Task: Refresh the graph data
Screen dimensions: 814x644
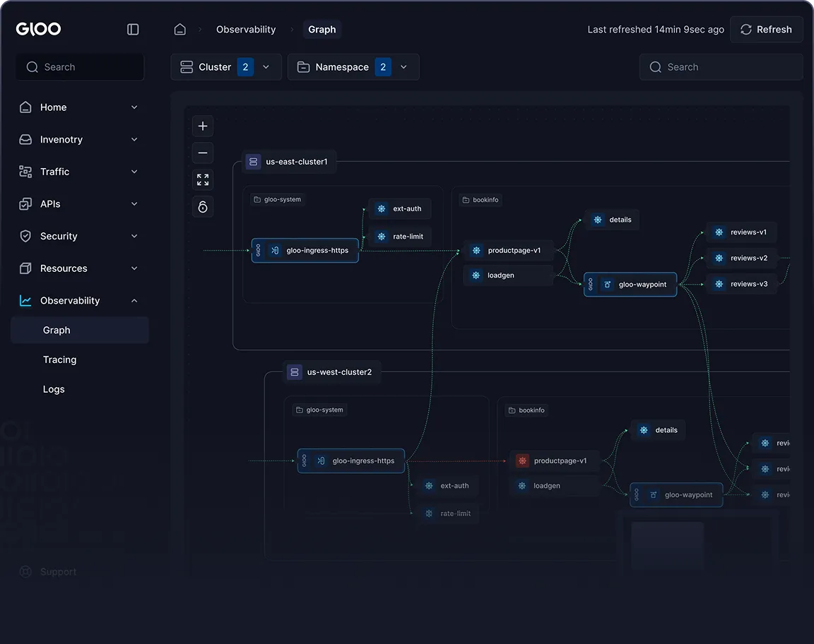Action: coord(766,30)
